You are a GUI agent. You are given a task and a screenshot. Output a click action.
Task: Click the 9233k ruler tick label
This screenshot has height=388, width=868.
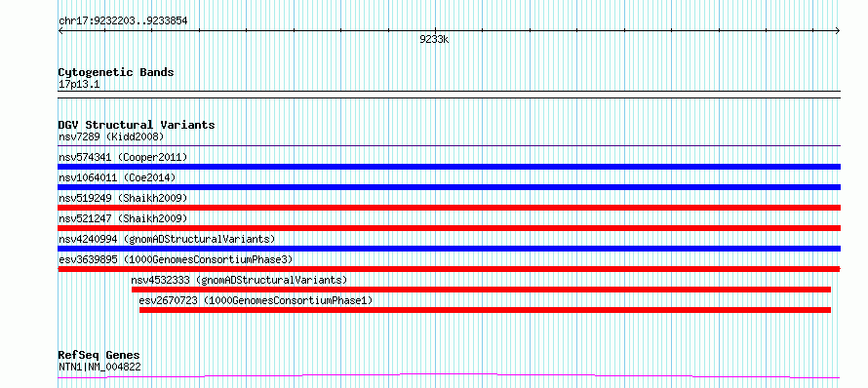(434, 39)
